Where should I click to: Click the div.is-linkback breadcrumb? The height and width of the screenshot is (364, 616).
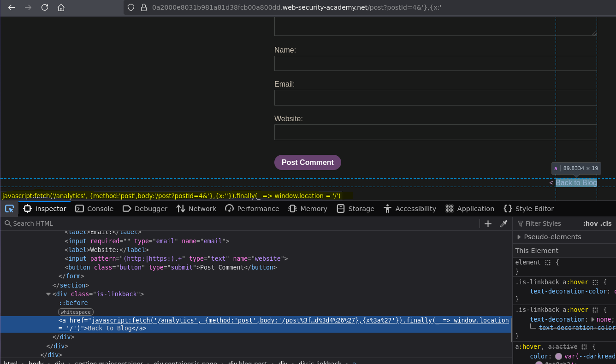320,363
